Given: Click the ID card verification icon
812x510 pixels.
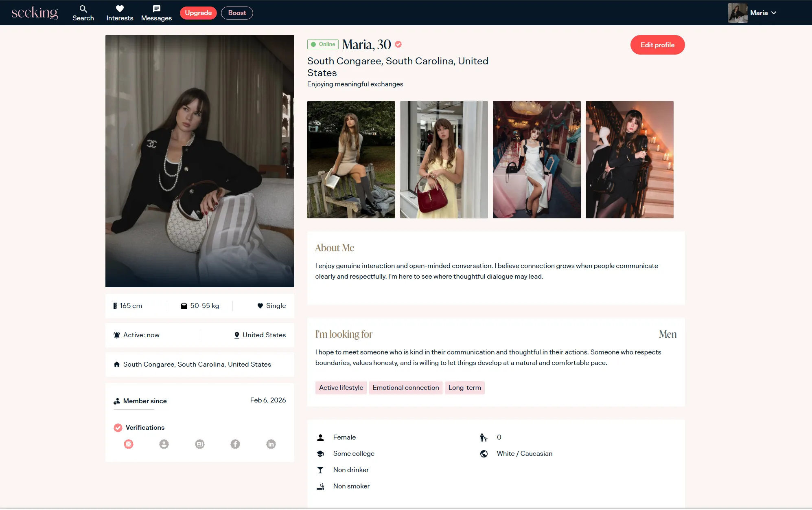Looking at the screenshot, I should point(199,444).
